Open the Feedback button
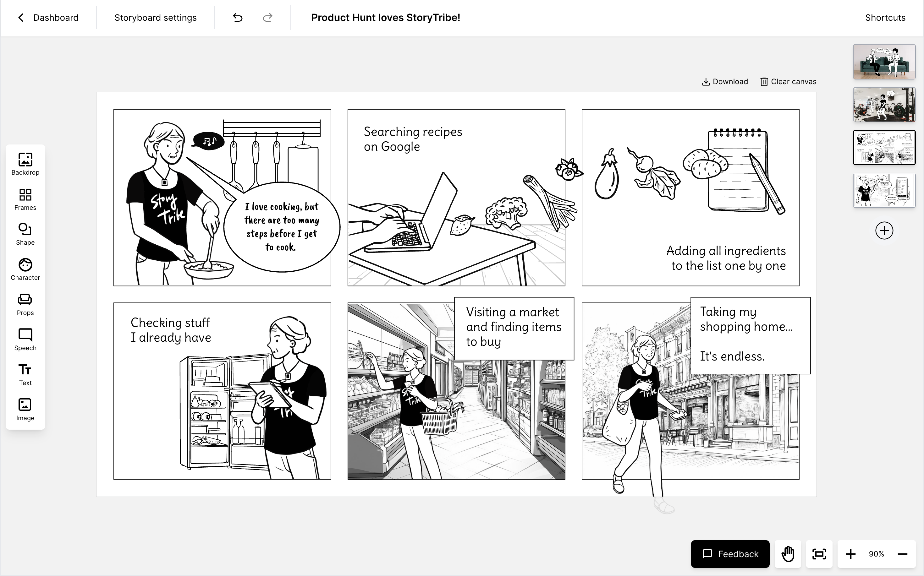 (x=730, y=554)
